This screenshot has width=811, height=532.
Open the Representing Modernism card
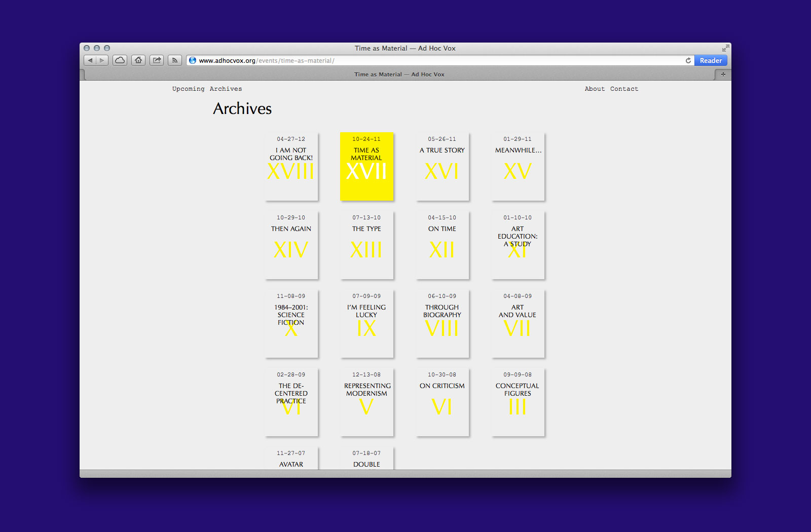[x=366, y=402]
